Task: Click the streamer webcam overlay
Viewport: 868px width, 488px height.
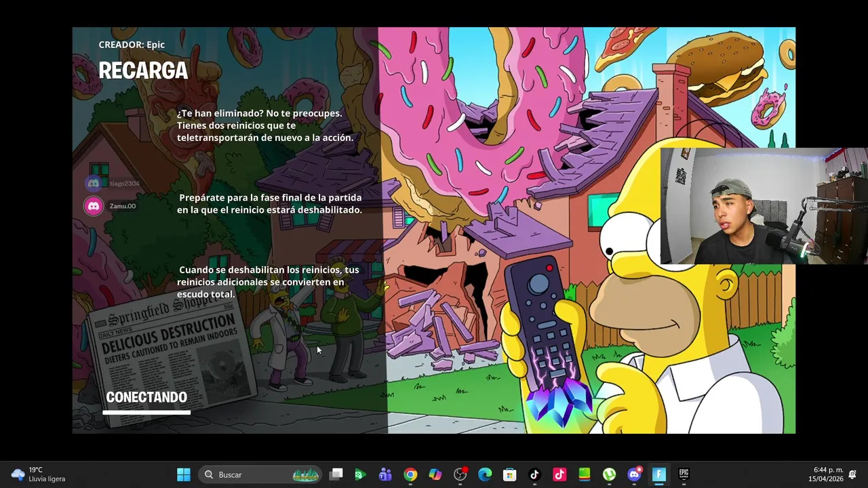Action: click(764, 205)
